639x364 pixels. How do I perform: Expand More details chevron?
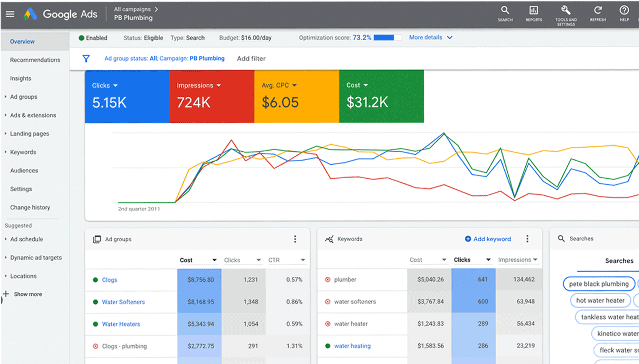450,38
